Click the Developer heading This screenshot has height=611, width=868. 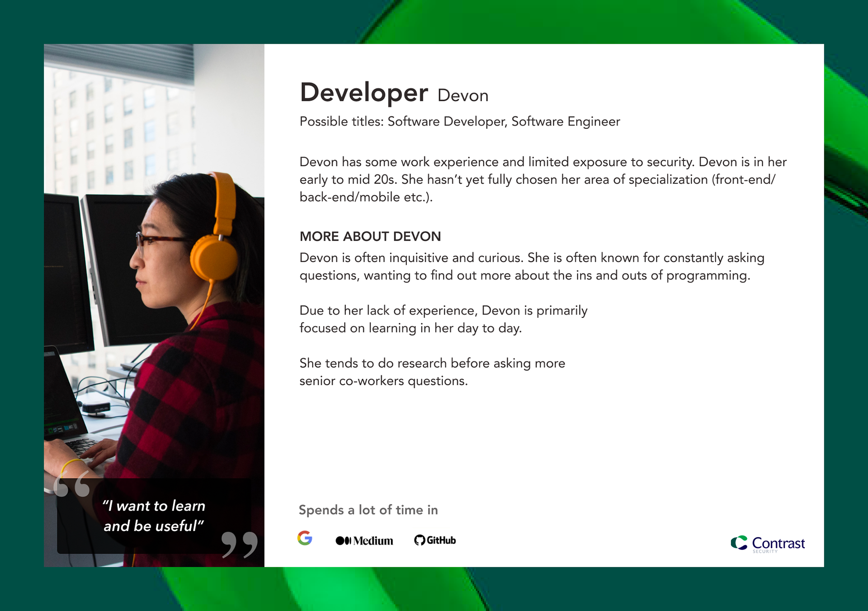(x=363, y=93)
